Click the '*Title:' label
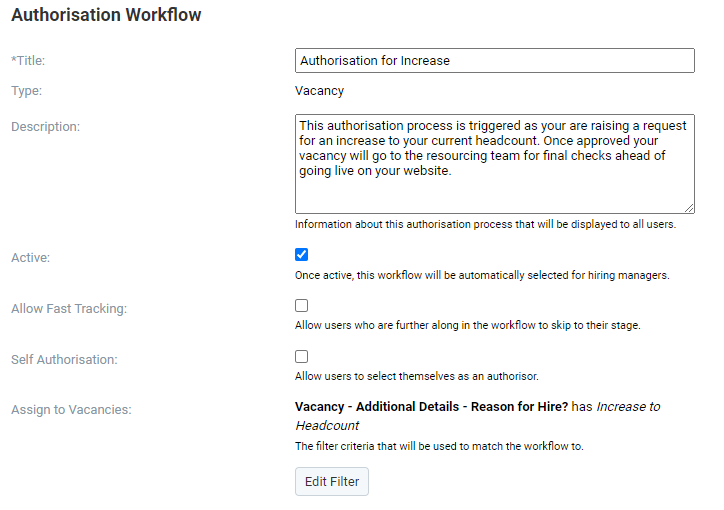 [x=28, y=60]
